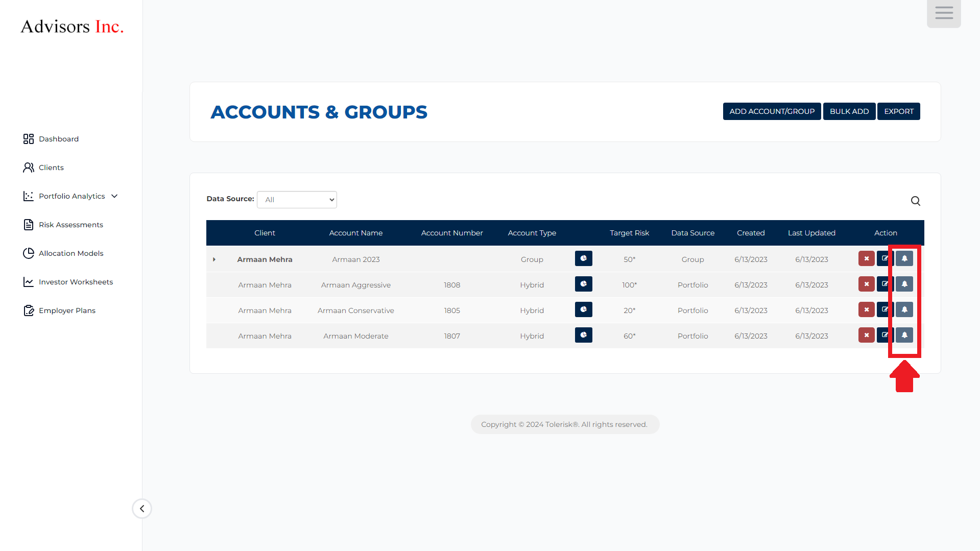The width and height of the screenshot is (980, 551).
Task: Edit the Armaan Aggressive account
Action: (884, 284)
